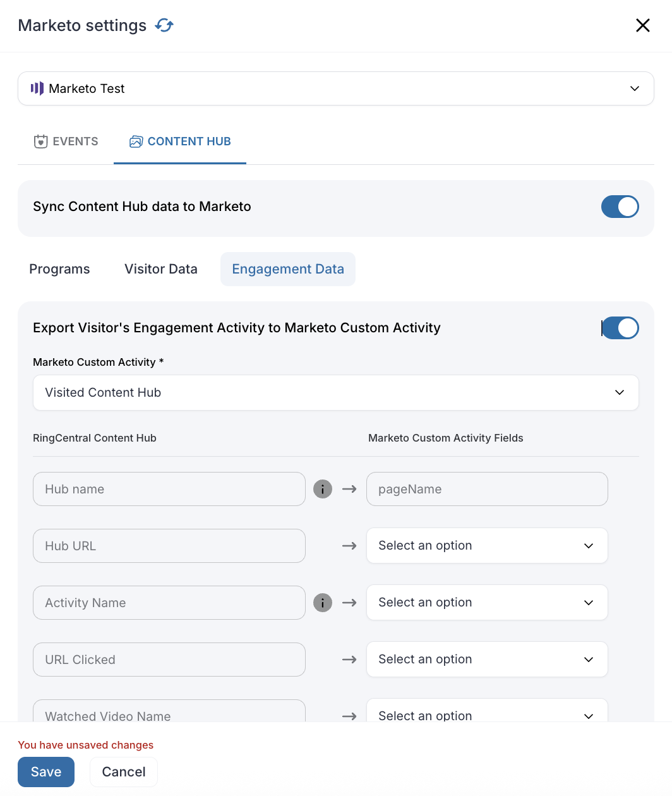Click the 'Marketo settings' panel title
This screenshot has width=672, height=796.
click(82, 25)
